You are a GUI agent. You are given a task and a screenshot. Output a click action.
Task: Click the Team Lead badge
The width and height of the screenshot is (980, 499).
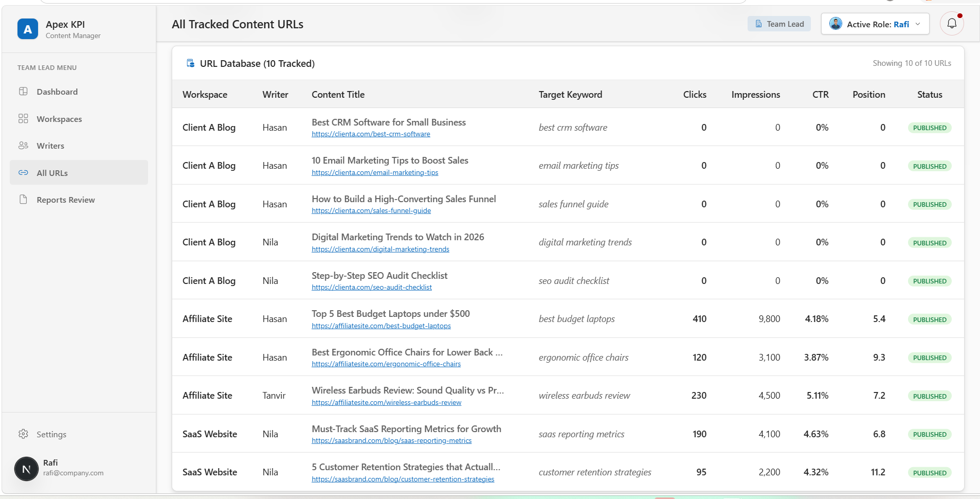point(779,24)
